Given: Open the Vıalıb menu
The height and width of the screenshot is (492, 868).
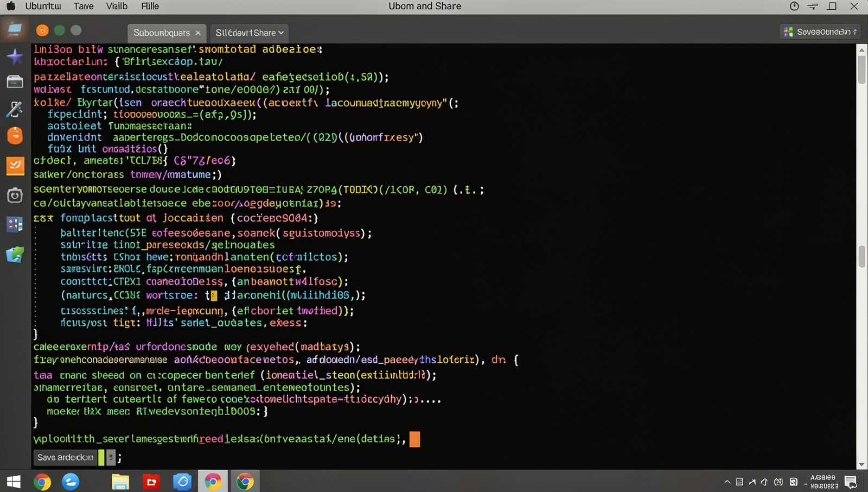Looking at the screenshot, I should click(117, 6).
